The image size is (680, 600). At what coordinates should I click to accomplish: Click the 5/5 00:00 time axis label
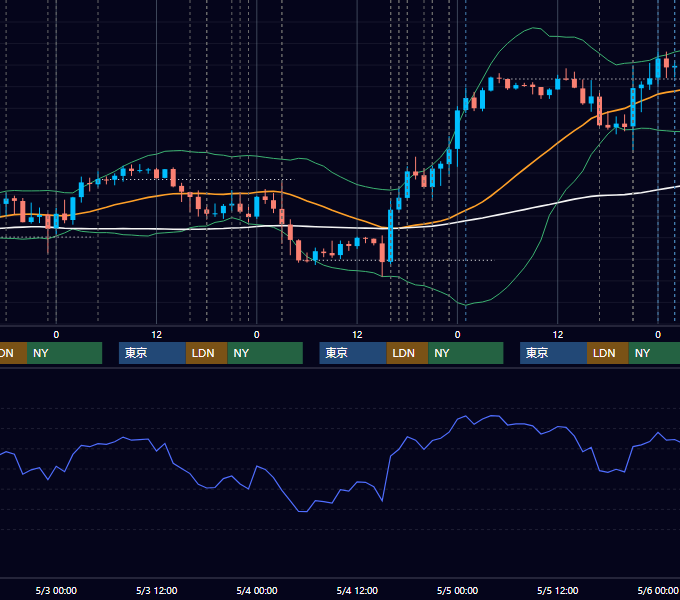(457, 590)
